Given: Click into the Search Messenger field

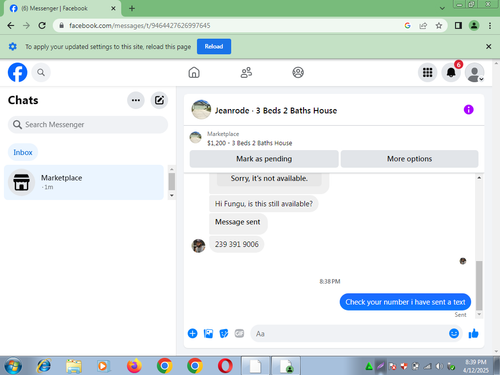Looking at the screenshot, I should click(x=88, y=125).
